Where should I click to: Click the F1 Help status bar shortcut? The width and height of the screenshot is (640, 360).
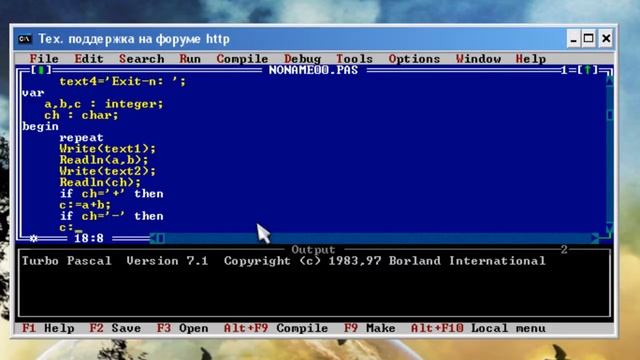(x=48, y=328)
